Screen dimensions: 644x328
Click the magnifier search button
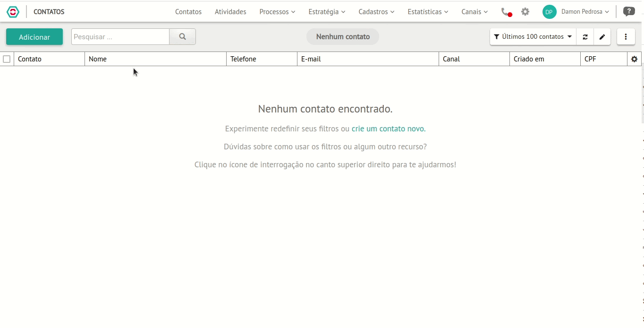click(x=183, y=37)
